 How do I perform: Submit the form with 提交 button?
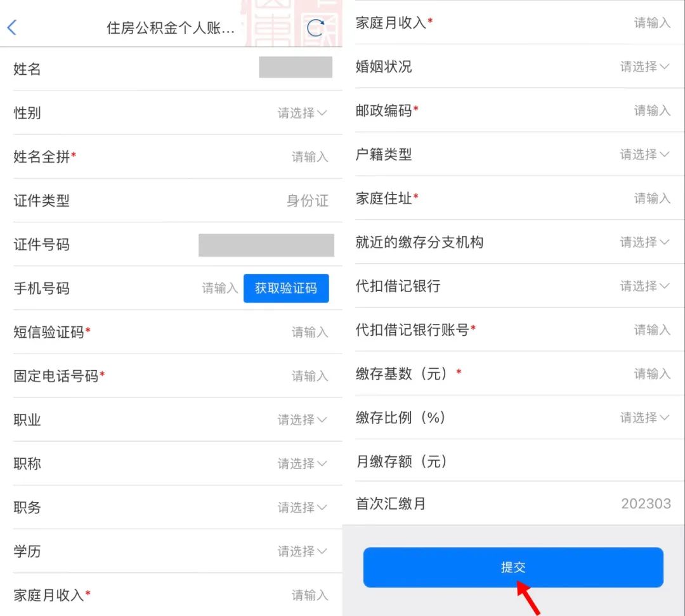[512, 567]
